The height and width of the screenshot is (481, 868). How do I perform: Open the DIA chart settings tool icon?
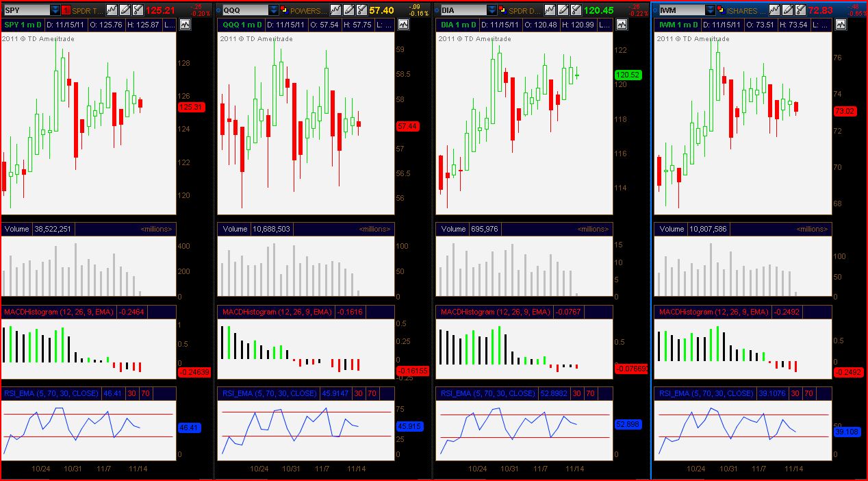tap(574, 10)
